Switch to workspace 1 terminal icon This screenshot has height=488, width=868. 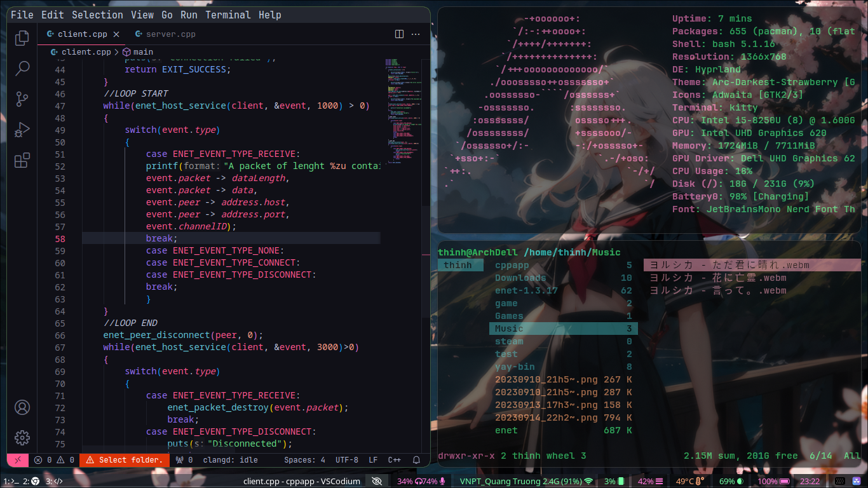(x=11, y=481)
